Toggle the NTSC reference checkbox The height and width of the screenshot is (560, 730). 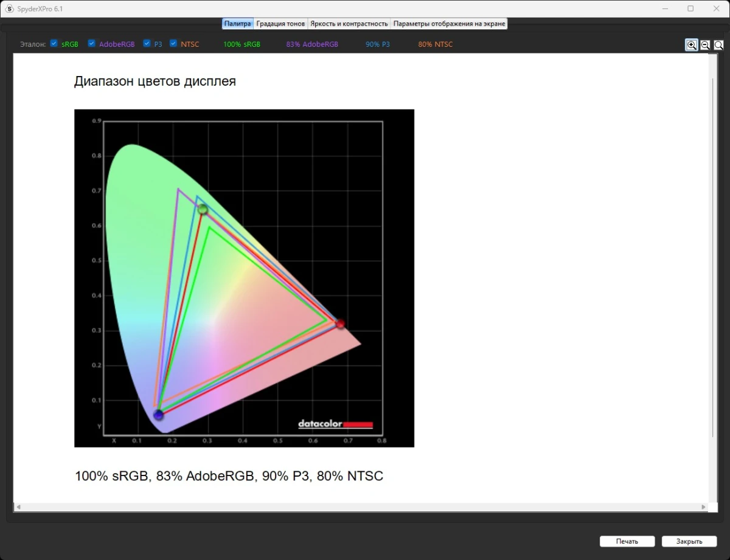pos(173,44)
